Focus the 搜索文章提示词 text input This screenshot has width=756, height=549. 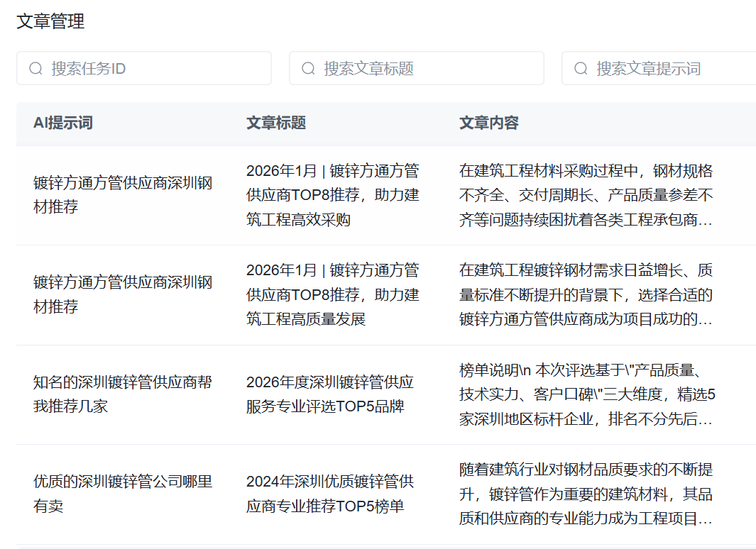pos(667,68)
